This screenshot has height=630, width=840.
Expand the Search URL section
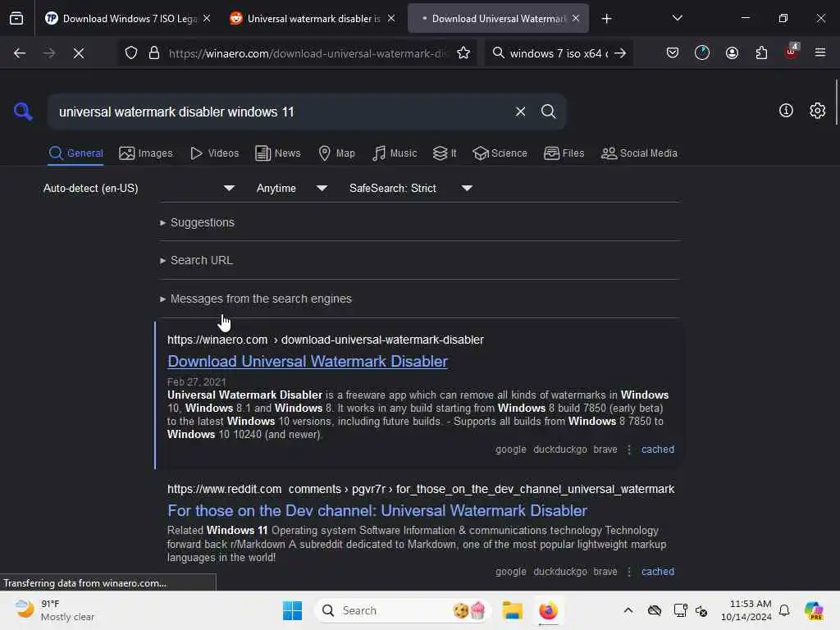(x=196, y=260)
